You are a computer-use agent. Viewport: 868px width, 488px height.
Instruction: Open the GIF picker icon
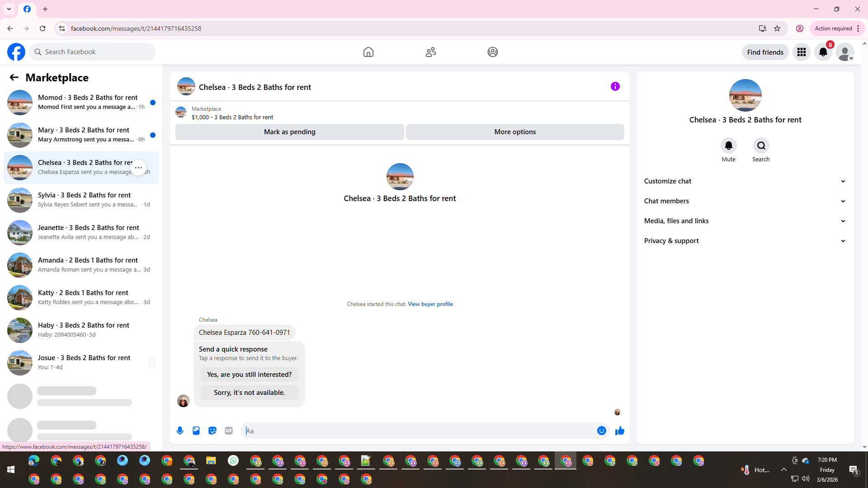229,431
